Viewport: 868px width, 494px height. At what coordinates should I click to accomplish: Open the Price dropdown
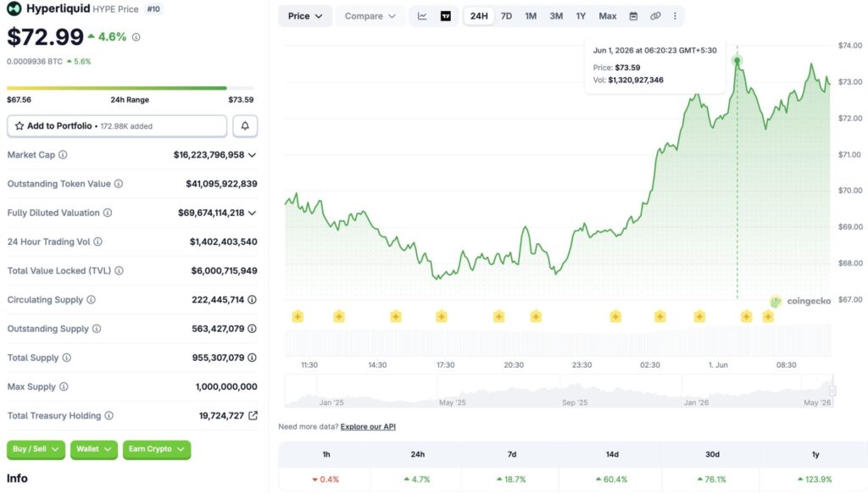(305, 16)
